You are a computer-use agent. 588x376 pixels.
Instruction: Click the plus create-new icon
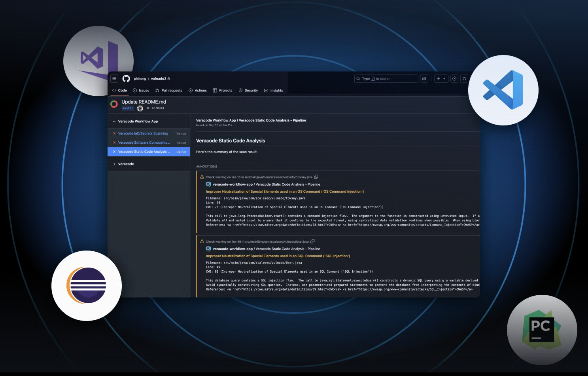438,79
